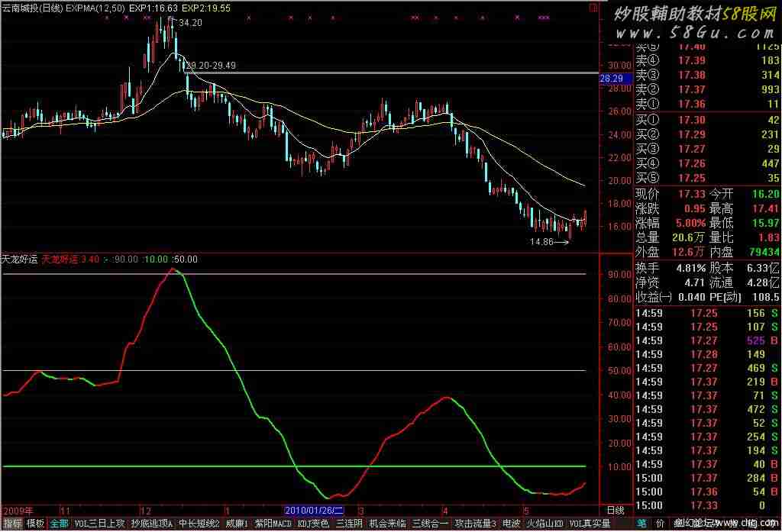Open the 日线 period selector
The image size is (782, 532).
point(615,510)
